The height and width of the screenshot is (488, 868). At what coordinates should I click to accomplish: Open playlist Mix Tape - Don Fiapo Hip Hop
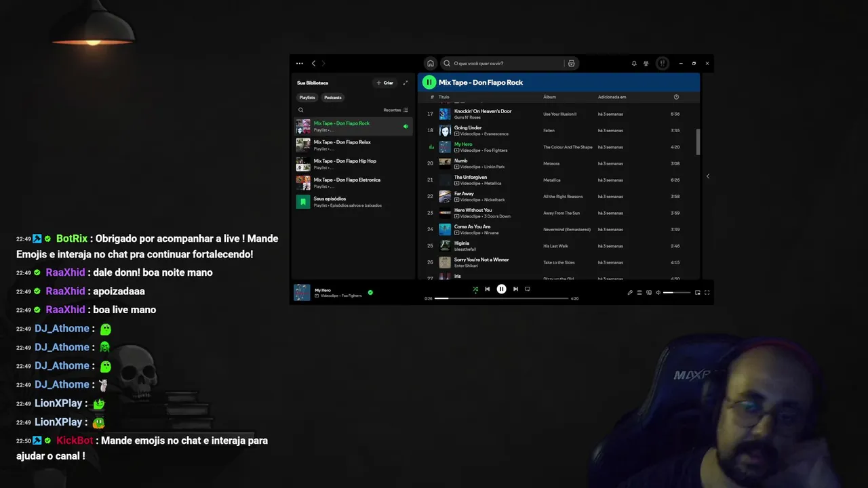pos(353,164)
